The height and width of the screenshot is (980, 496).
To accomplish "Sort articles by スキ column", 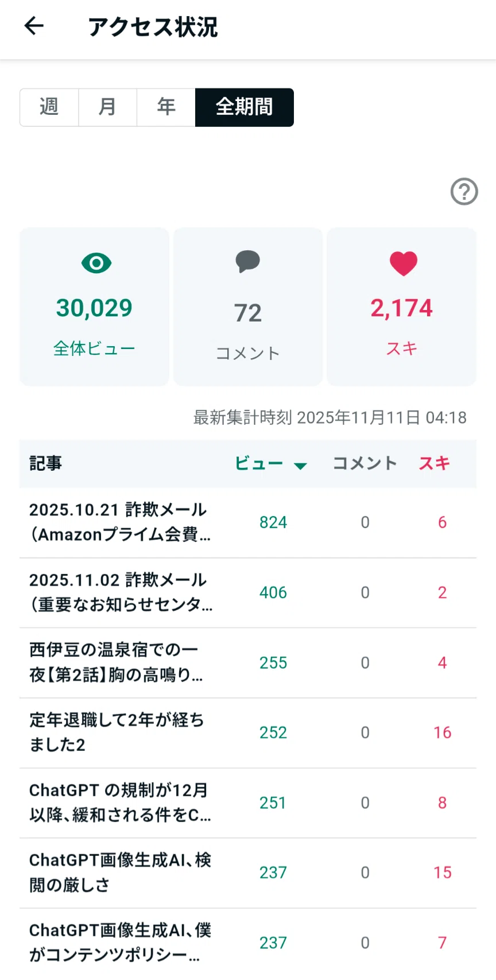I will click(x=434, y=463).
